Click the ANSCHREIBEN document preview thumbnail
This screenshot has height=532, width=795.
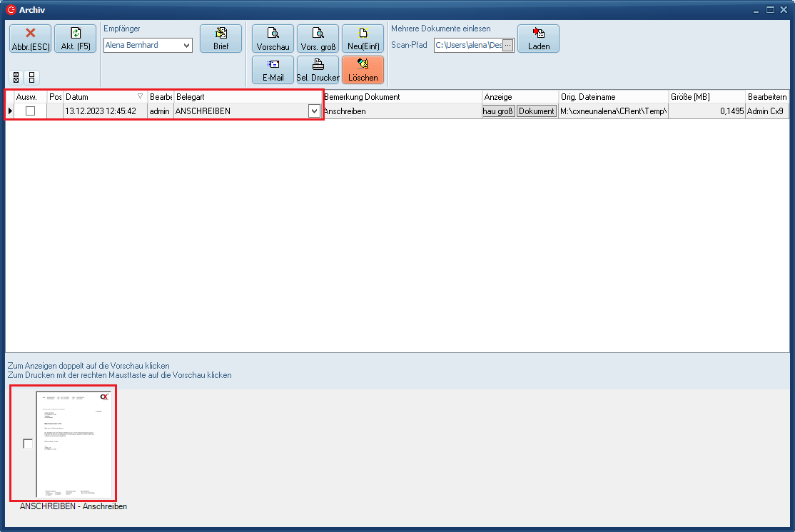(x=74, y=444)
